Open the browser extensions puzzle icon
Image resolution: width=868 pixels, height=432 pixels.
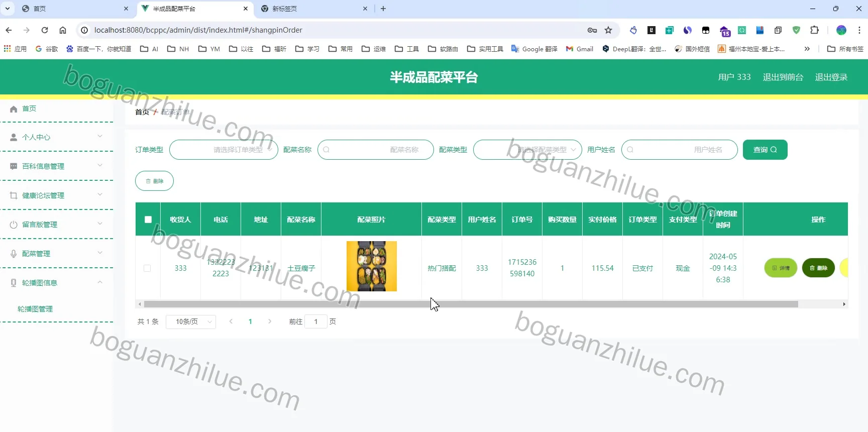(815, 30)
